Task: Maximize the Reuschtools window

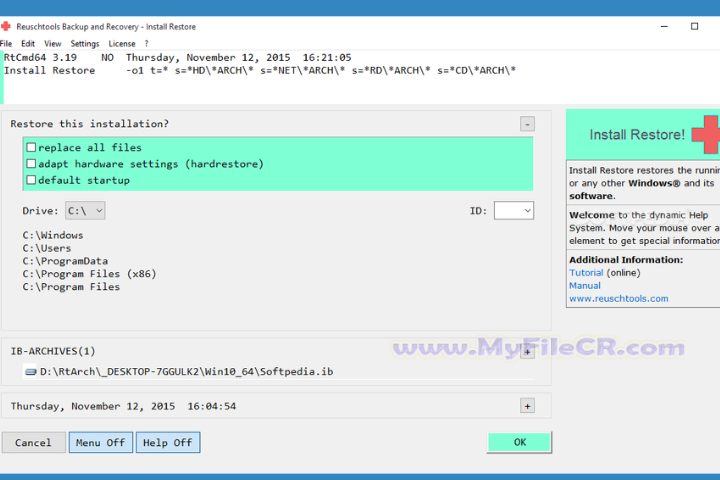Action: pyautogui.click(x=694, y=26)
